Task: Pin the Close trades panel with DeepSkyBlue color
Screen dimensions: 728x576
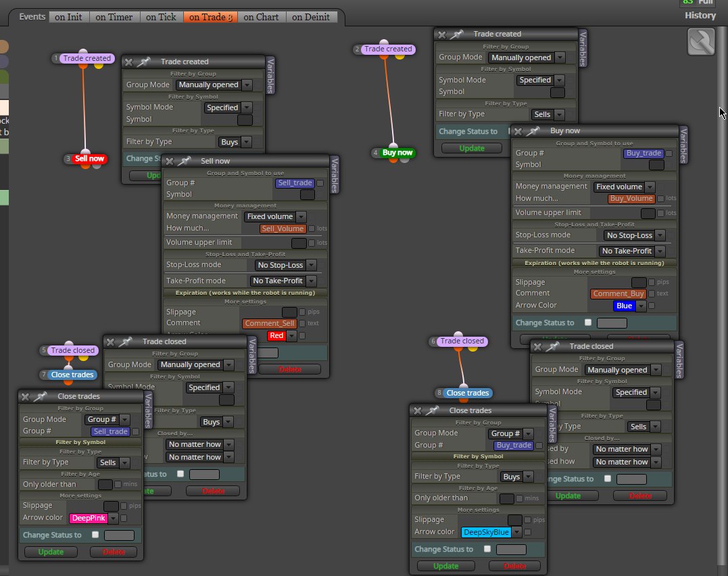Action: [x=432, y=410]
